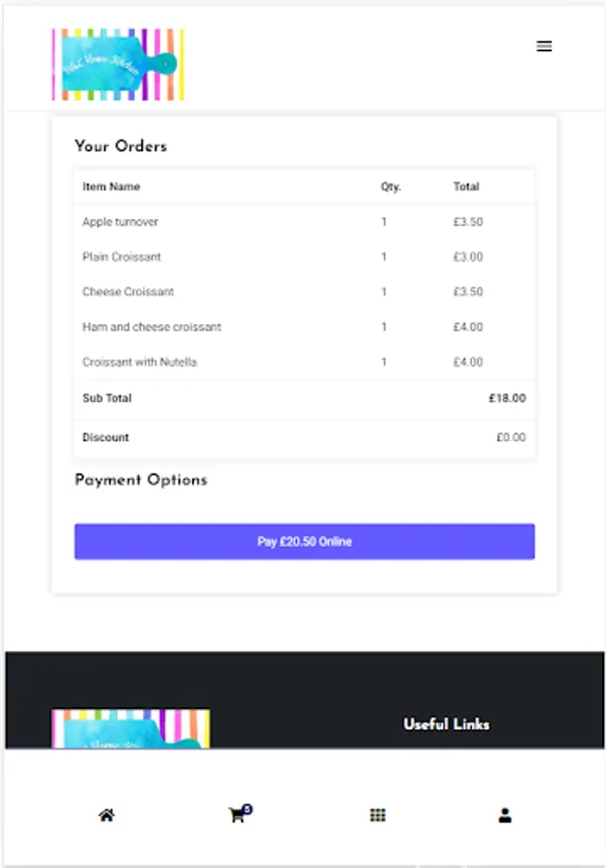Click the Discount row label

[x=105, y=437]
